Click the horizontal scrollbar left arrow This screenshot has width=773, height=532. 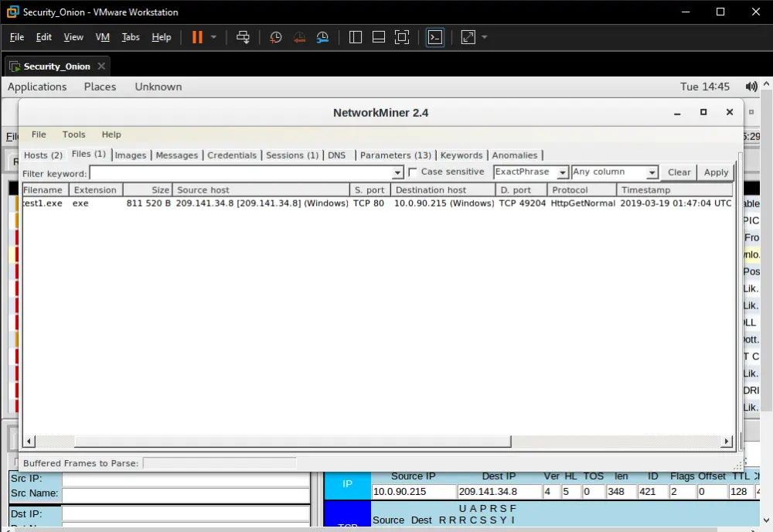click(x=29, y=442)
